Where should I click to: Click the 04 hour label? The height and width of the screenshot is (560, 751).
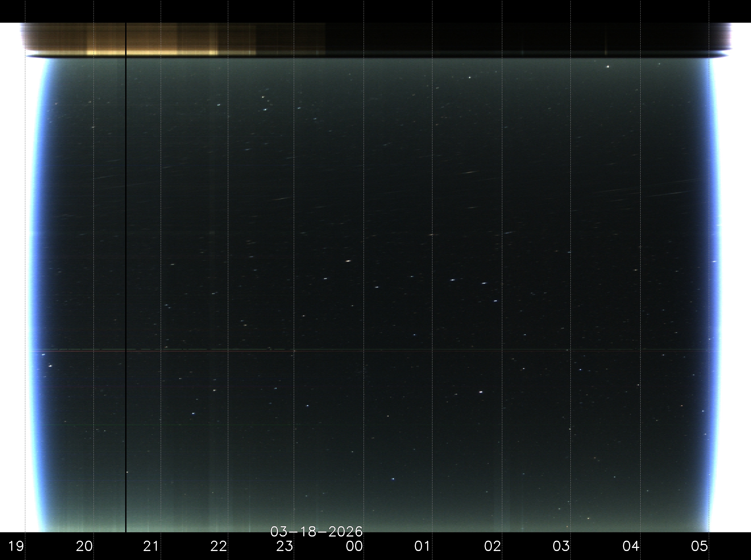tap(631, 546)
